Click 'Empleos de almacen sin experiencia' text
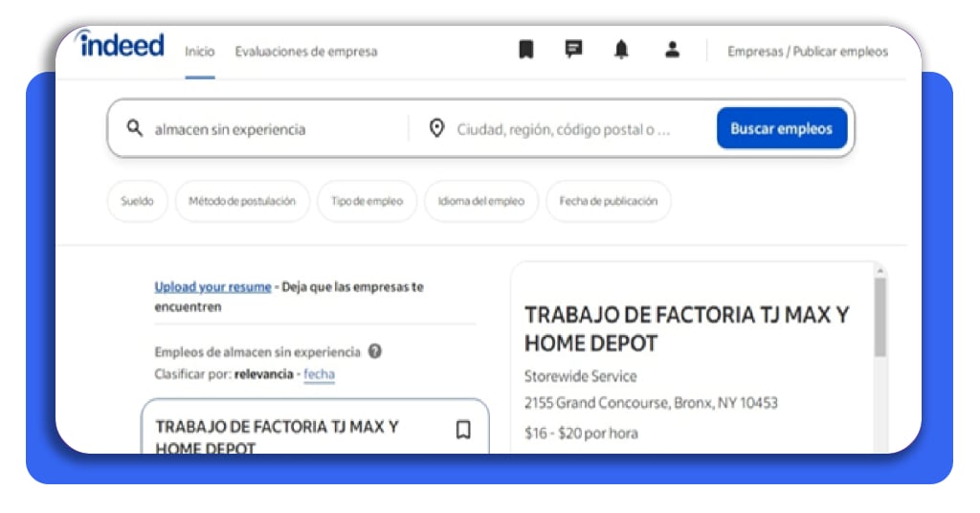 (x=257, y=352)
